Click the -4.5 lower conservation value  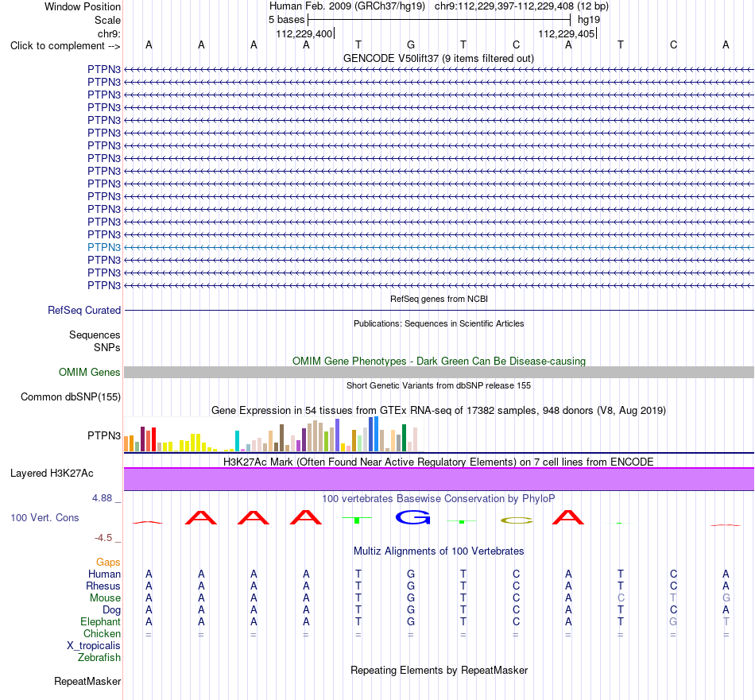[103, 538]
